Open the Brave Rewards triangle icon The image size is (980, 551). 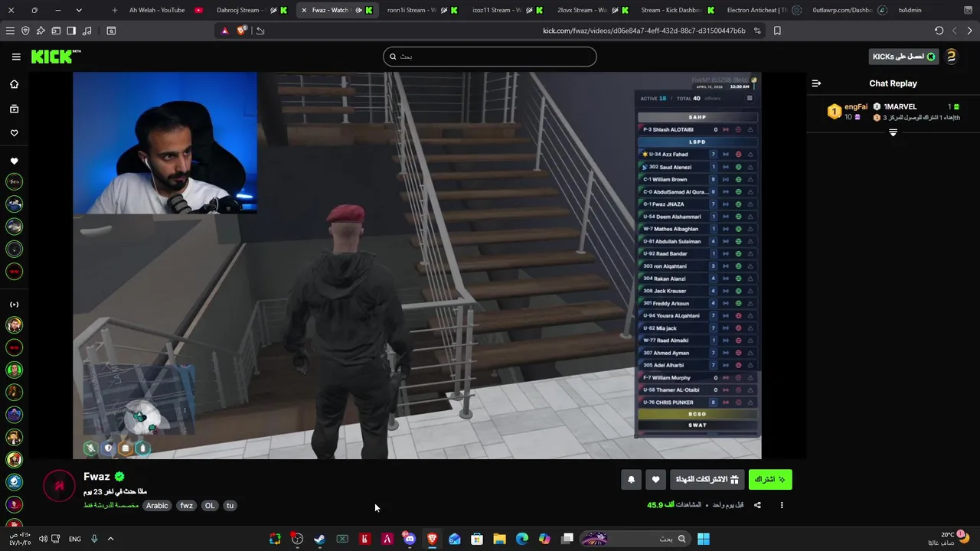(x=224, y=31)
